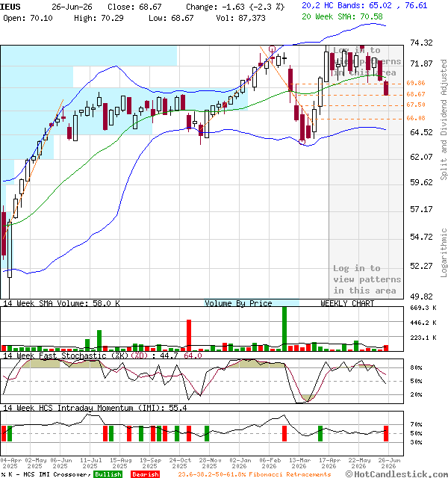Click the Vol: 87,373 readout

click(240, 18)
